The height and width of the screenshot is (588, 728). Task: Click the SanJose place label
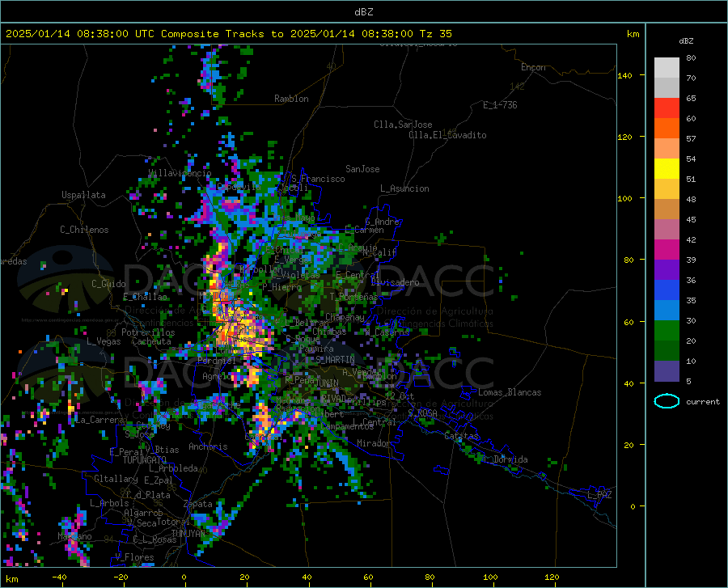click(x=362, y=169)
